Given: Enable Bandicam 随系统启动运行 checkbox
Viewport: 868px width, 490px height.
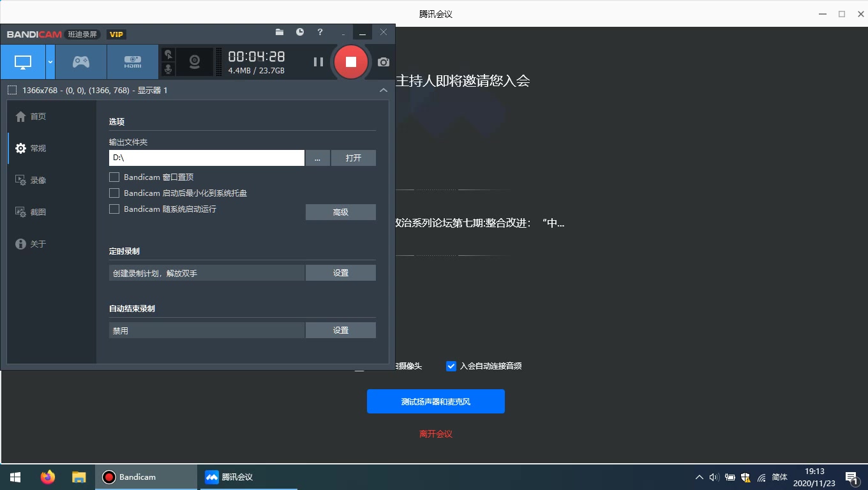Looking at the screenshot, I should click(114, 209).
